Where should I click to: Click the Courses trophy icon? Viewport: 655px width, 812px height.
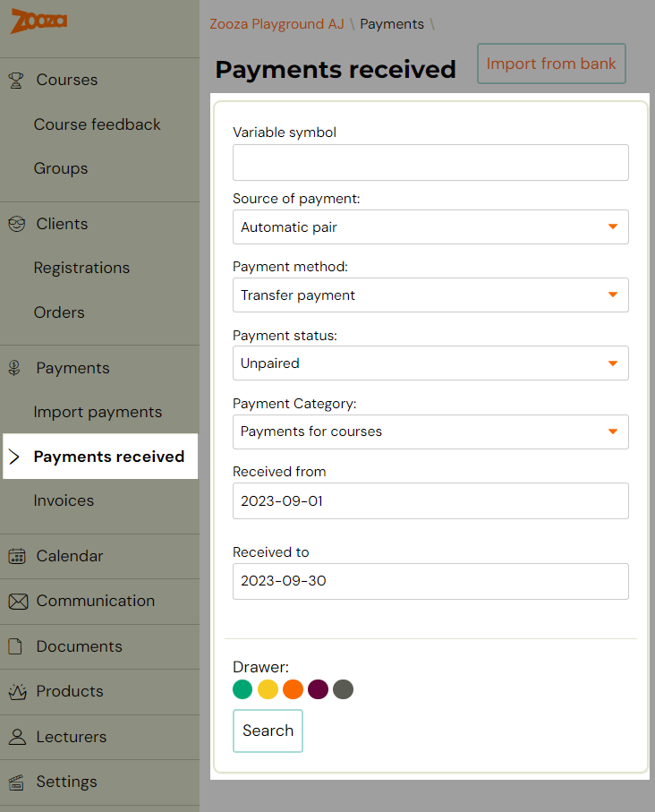pyautogui.click(x=16, y=80)
